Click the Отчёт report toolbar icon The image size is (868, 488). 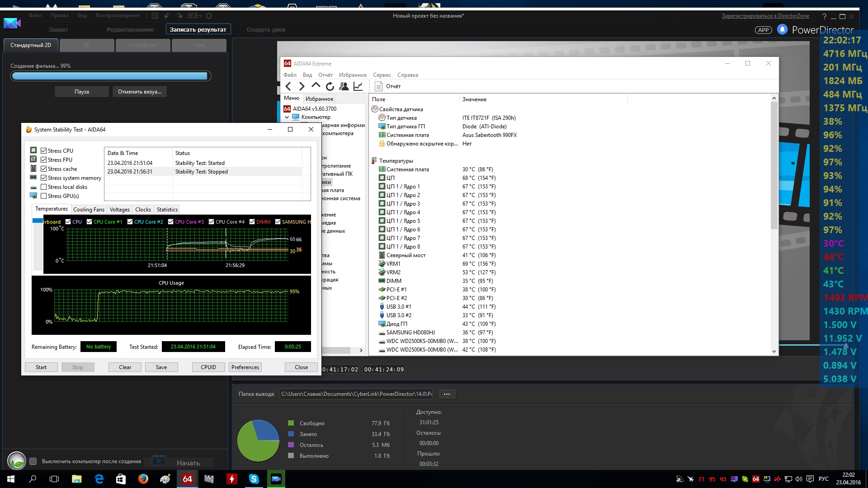click(x=387, y=86)
